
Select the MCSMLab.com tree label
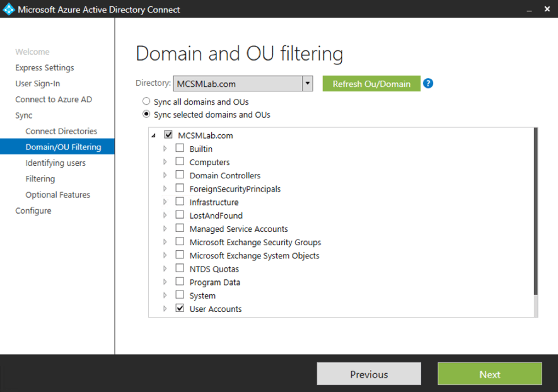[206, 135]
